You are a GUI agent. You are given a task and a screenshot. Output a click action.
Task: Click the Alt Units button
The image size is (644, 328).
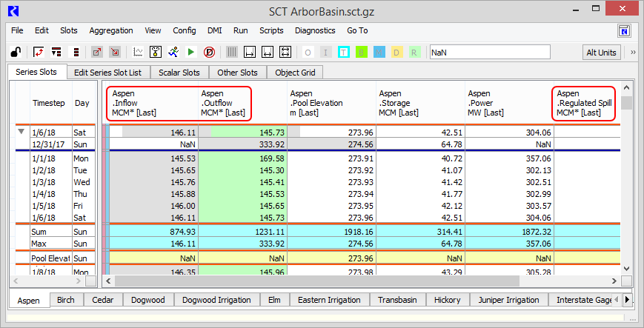601,53
